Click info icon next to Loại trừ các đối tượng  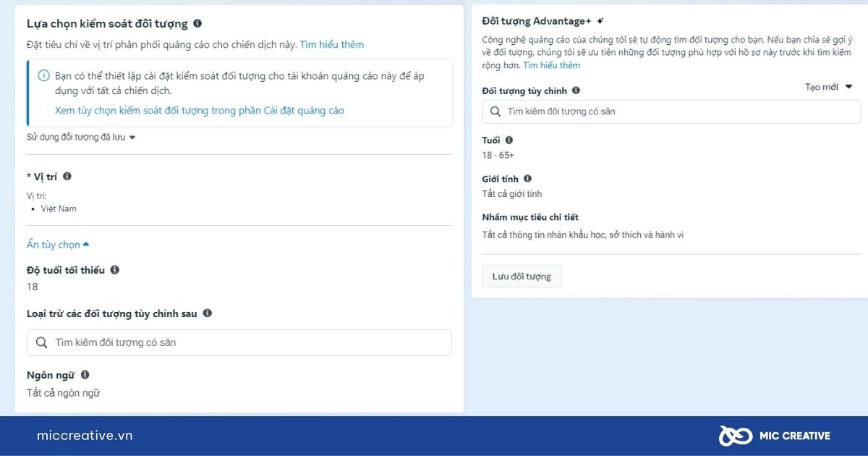pyautogui.click(x=208, y=313)
